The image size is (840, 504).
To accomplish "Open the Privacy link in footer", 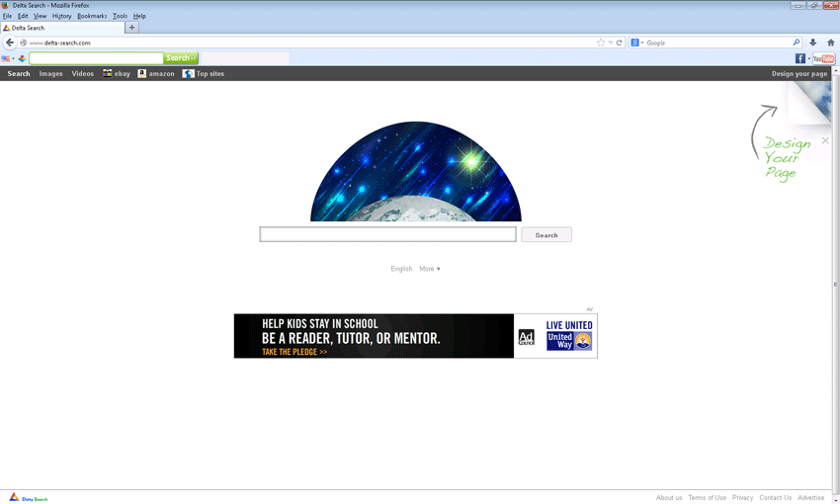I will tap(742, 498).
